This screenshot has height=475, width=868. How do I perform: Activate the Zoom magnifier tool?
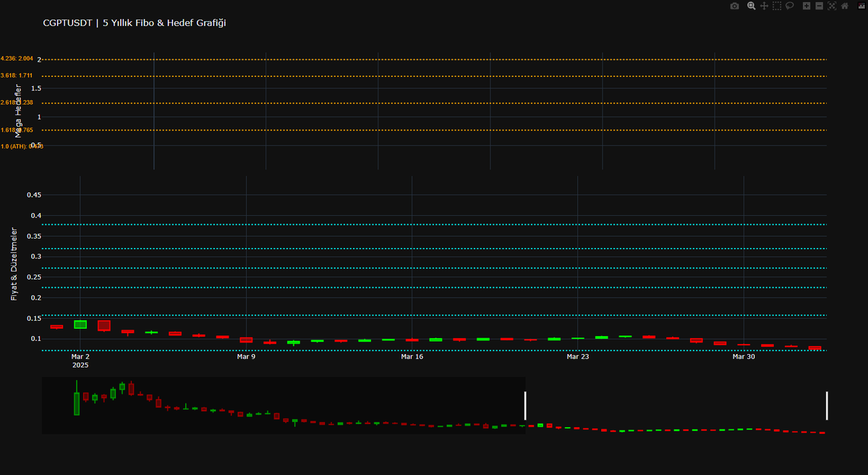752,6
